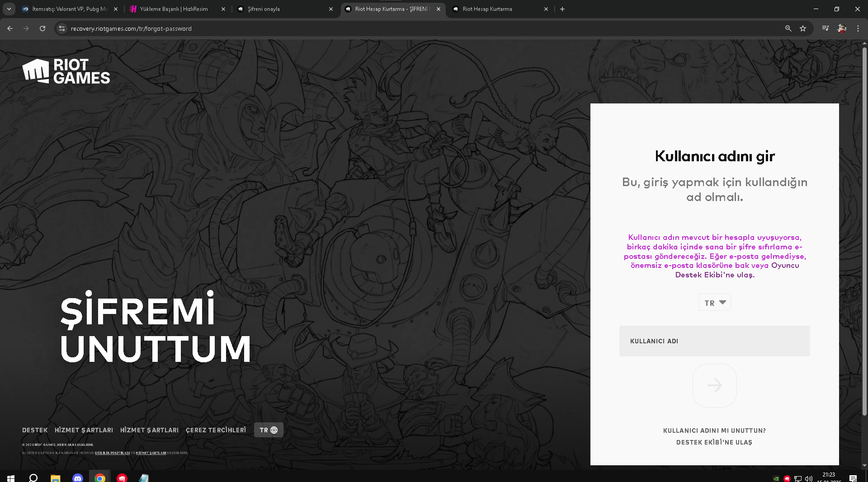Open the Chrome three-dot menu
This screenshot has width=868, height=482.
(x=858, y=28)
